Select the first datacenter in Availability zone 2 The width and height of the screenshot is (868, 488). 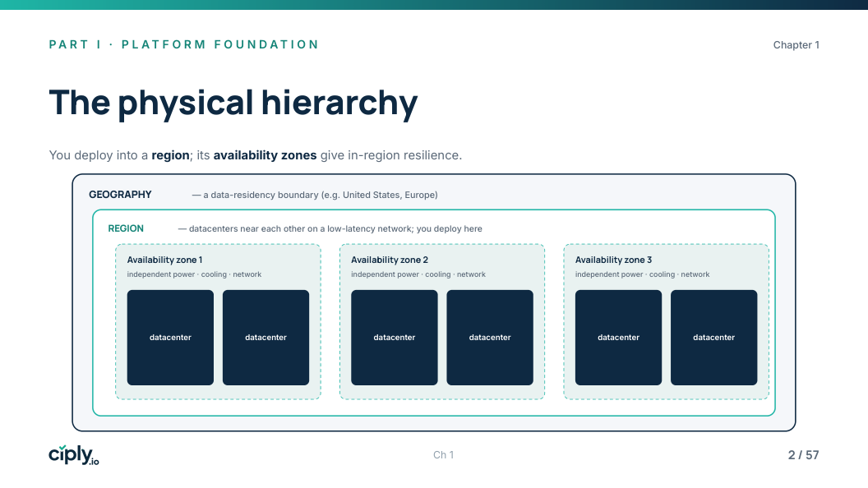coord(395,338)
